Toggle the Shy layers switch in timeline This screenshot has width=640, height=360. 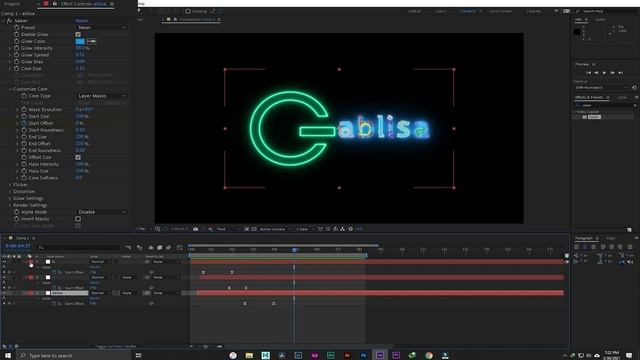[x=151, y=247]
